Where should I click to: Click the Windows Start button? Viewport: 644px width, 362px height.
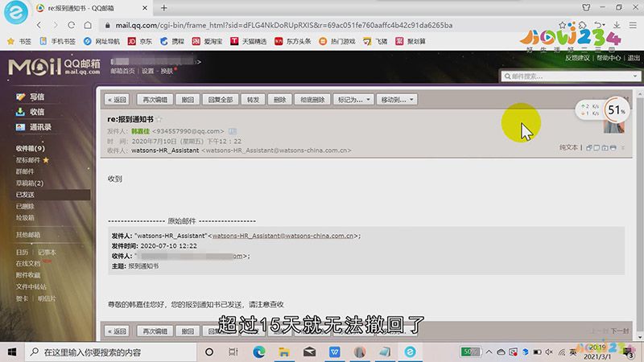12,352
